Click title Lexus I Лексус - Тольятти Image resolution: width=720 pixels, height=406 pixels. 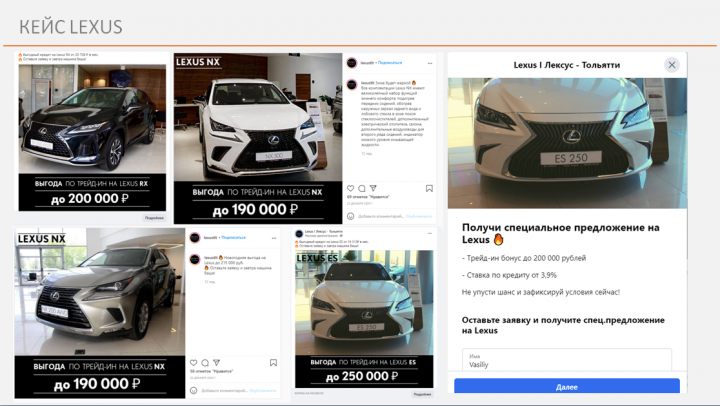(x=567, y=65)
